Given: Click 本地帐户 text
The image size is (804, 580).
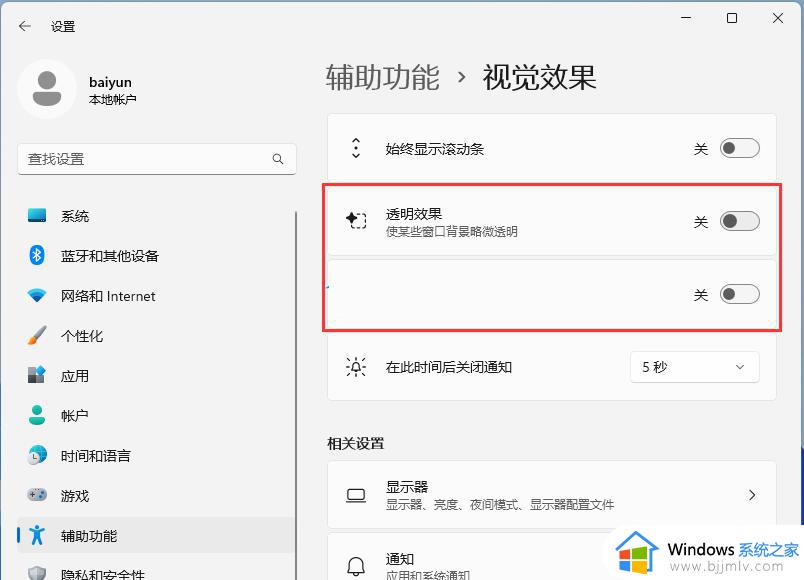Looking at the screenshot, I should tap(112, 99).
